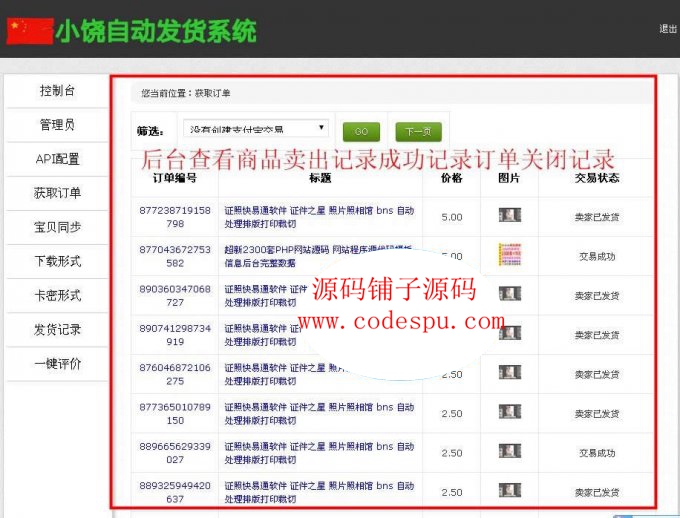Click 卖家已发货 status of order 889325949420637
The width and height of the screenshot is (680, 518).
click(x=597, y=493)
